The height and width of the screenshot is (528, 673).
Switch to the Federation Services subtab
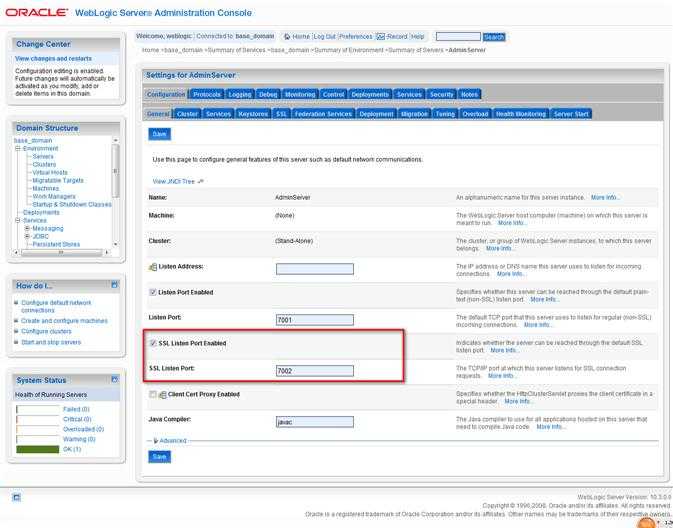323,114
